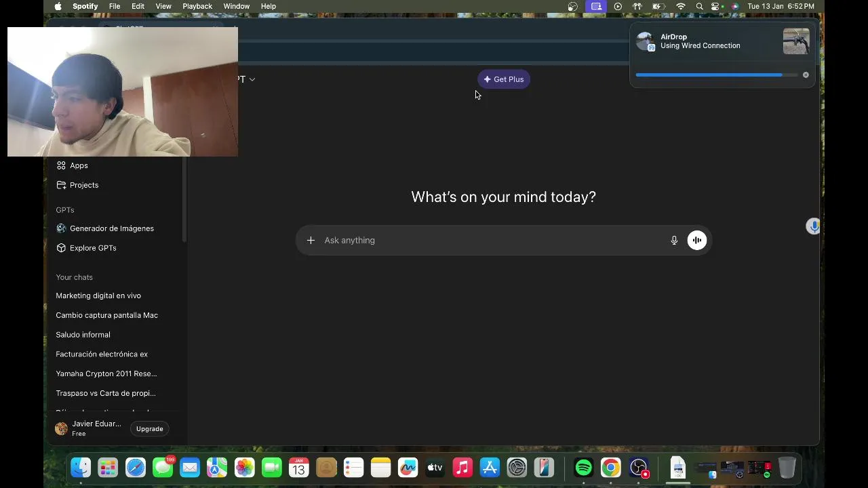Image resolution: width=868 pixels, height=488 pixels.
Task: Open Freeform from the Dock
Action: (408, 468)
